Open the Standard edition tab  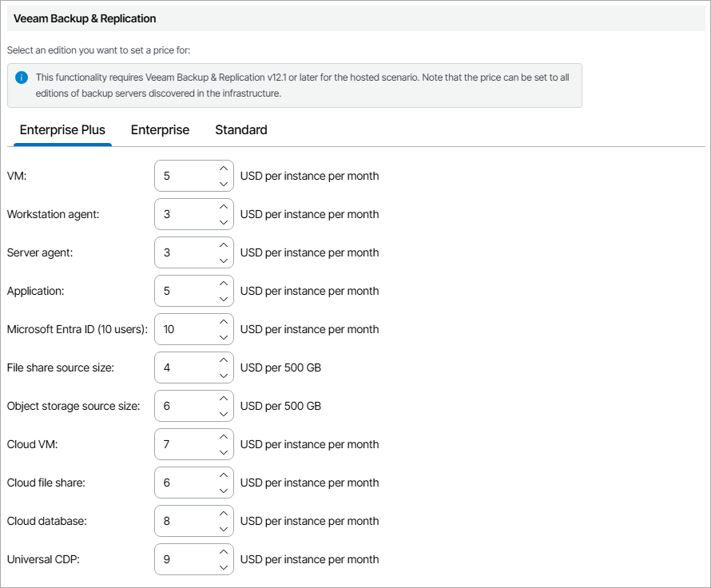pyautogui.click(x=241, y=130)
